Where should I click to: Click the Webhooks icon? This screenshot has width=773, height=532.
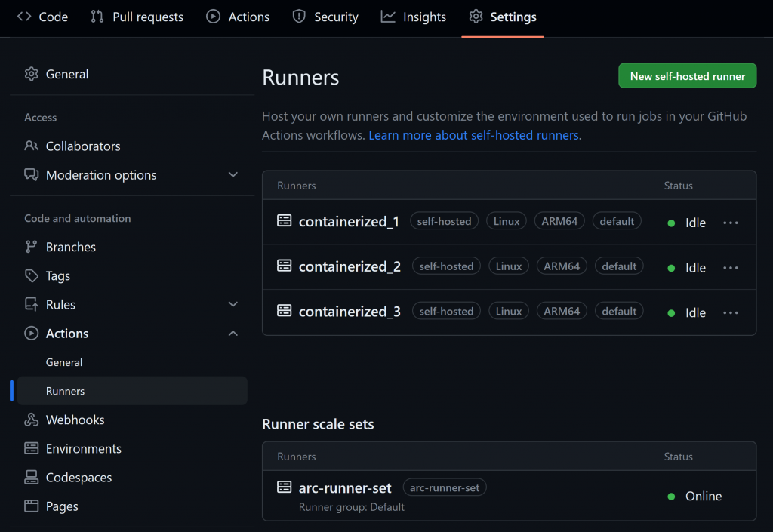click(32, 420)
